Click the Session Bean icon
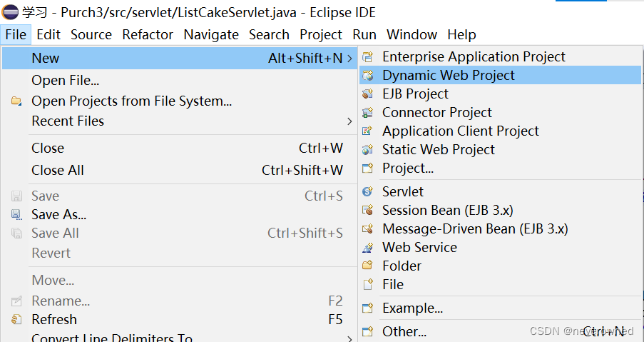Image resolution: width=644 pixels, height=342 pixels. pos(367,211)
